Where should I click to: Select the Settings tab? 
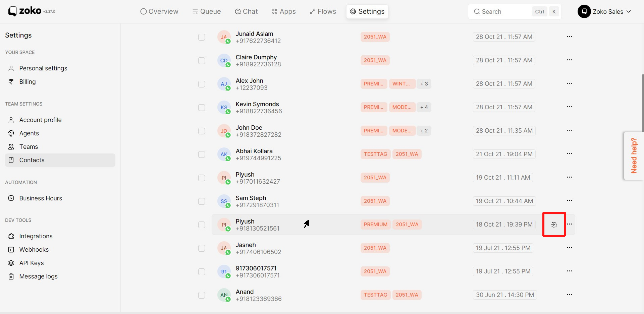point(367,11)
